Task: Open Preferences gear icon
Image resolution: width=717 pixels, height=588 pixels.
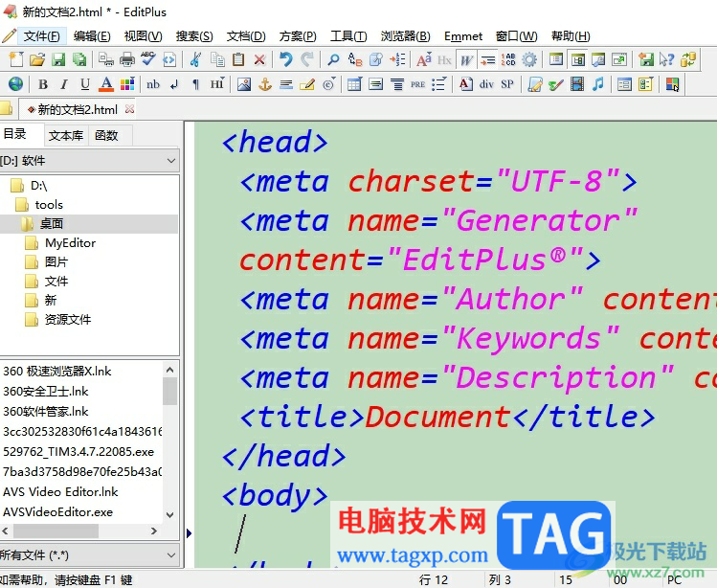Action: [x=529, y=59]
